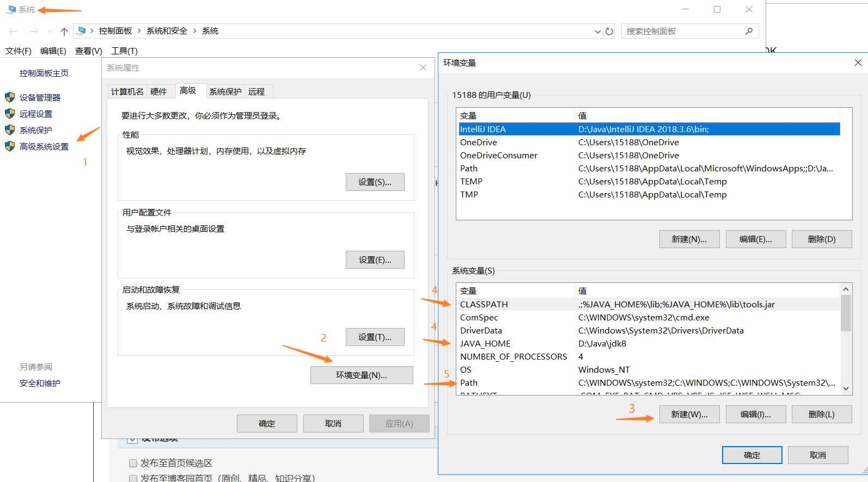This screenshot has width=868, height=482.
Task: Open user profile 设置(E) button
Action: [375, 260]
